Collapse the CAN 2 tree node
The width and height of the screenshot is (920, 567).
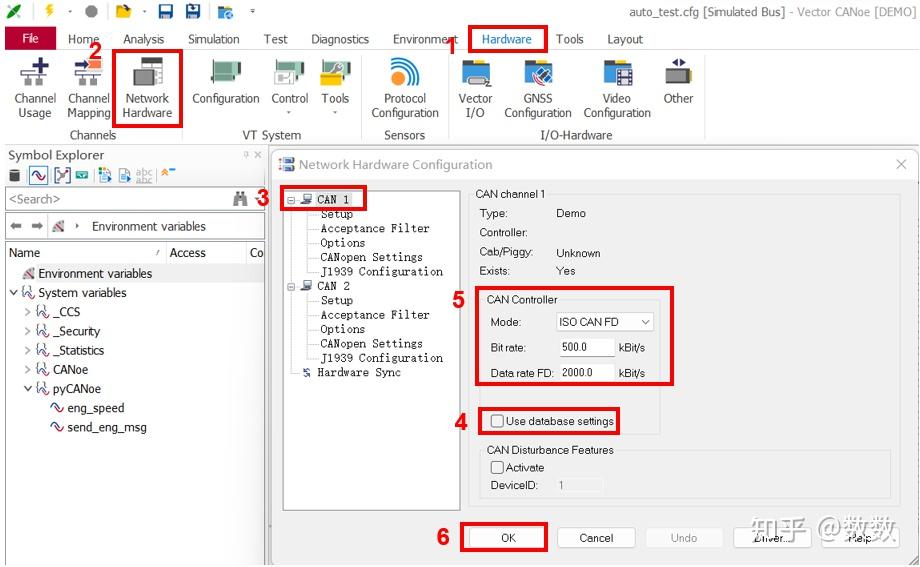pos(291,286)
